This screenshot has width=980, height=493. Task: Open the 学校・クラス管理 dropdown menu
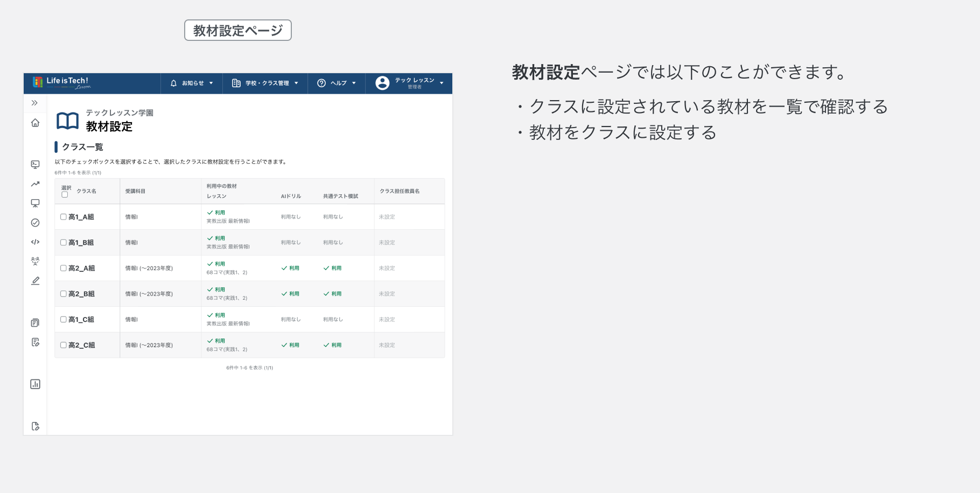point(265,83)
